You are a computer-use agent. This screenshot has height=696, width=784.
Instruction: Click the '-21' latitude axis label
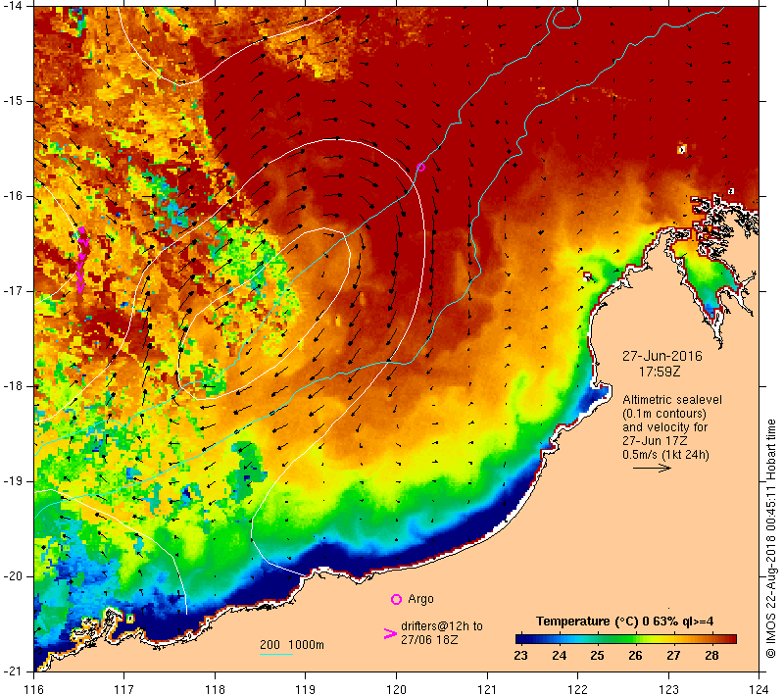click(x=13, y=671)
